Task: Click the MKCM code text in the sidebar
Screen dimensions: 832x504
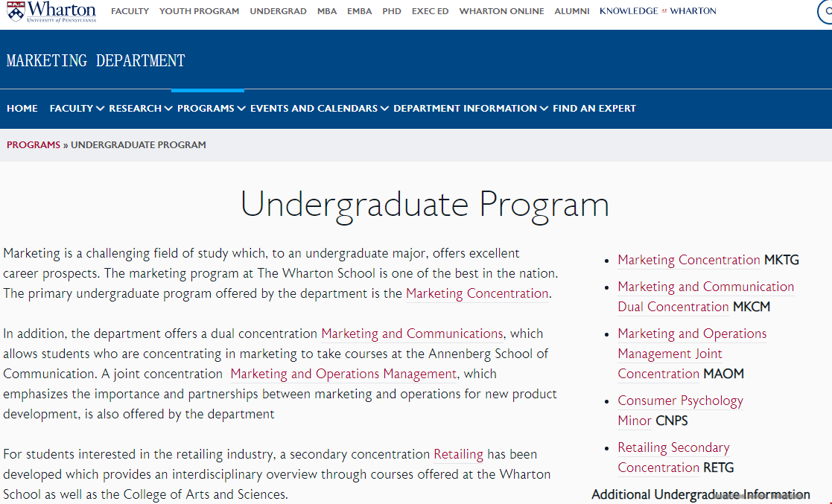Action: tap(752, 307)
